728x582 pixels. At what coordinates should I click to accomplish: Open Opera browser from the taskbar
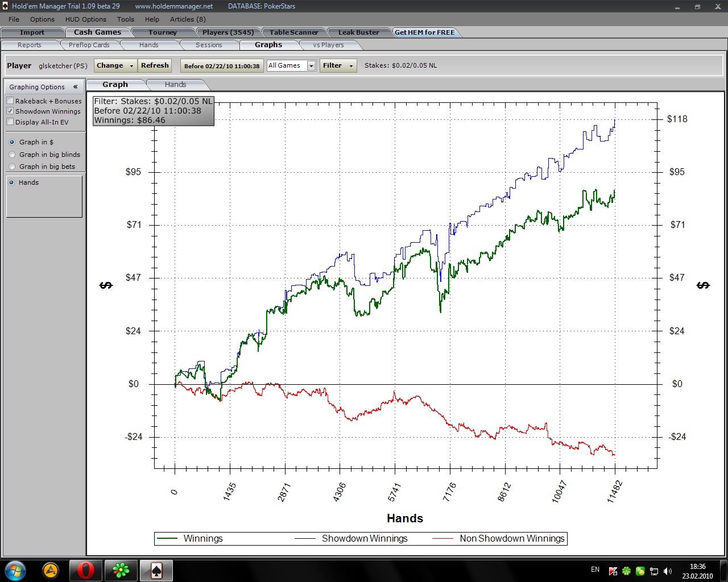click(85, 570)
